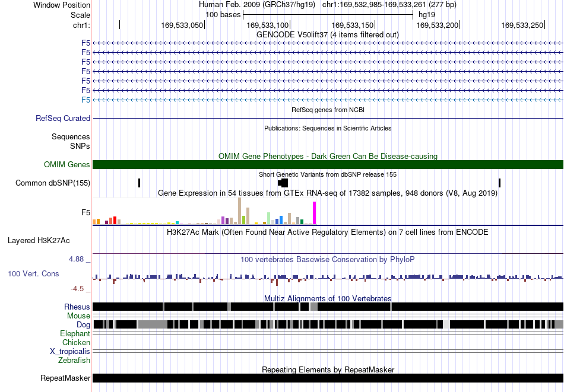The width and height of the screenshot is (564, 392).
Task: Open the OMIM Genes track label
Action: 67,164
